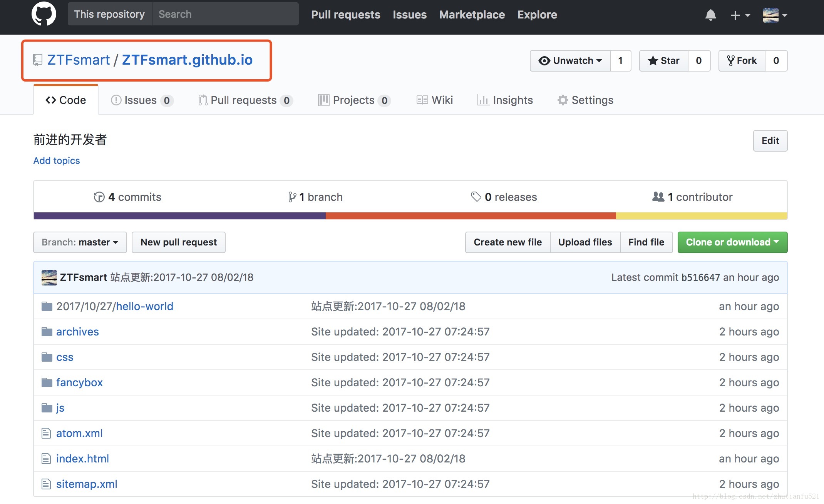Screen dimensions: 824x504
Task: Open the 0 releases link
Action: [x=504, y=197]
